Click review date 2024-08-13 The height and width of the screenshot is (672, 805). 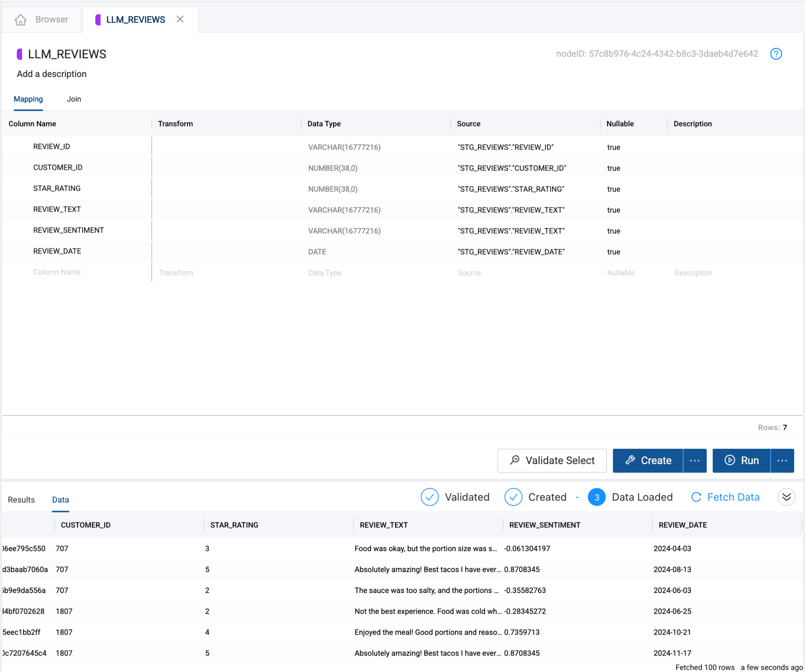point(672,569)
